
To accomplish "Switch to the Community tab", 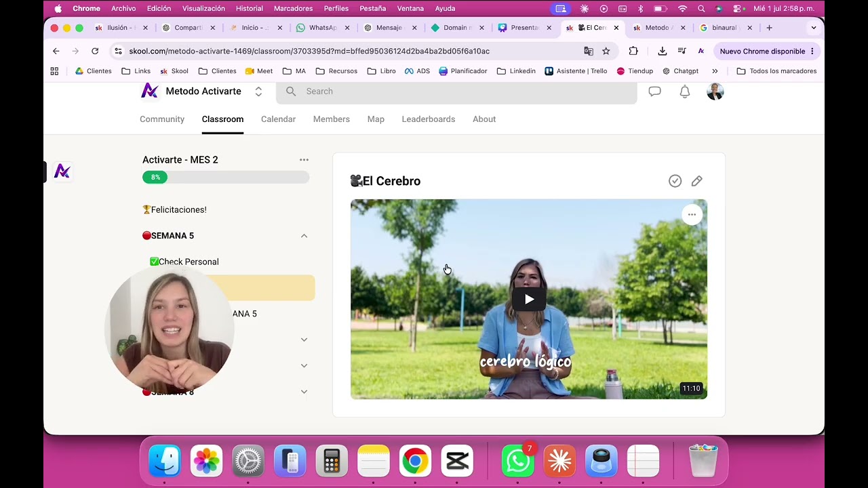I will pos(162,119).
